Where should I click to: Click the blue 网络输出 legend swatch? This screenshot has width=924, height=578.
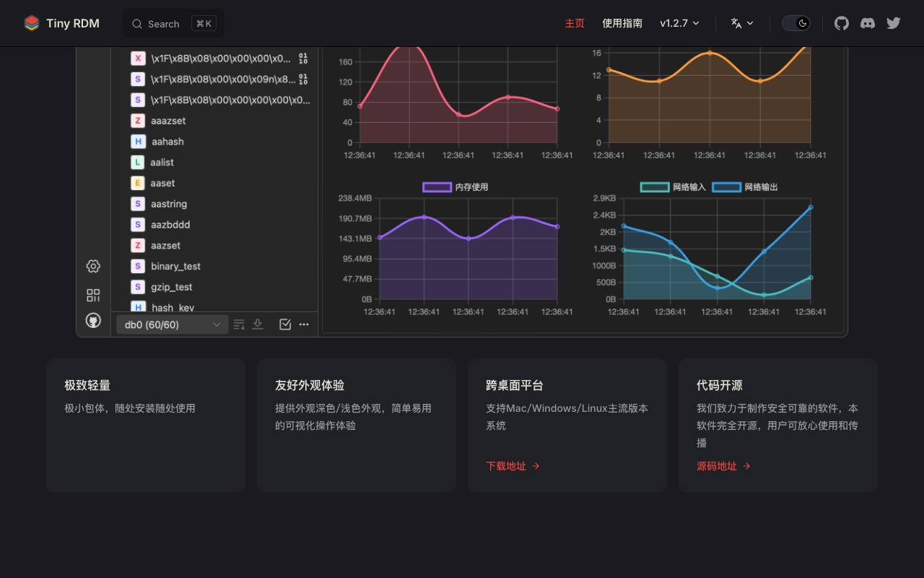(x=726, y=187)
